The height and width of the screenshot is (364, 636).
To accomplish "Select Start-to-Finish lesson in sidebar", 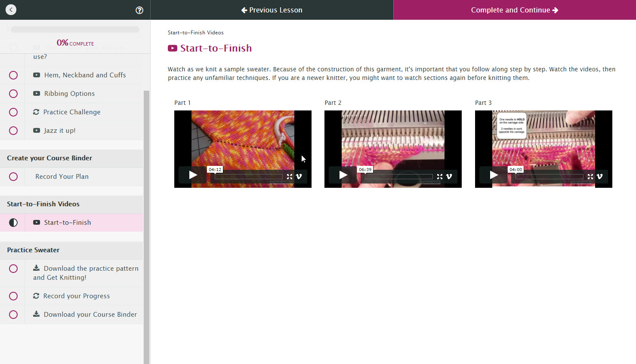I will pos(68,223).
